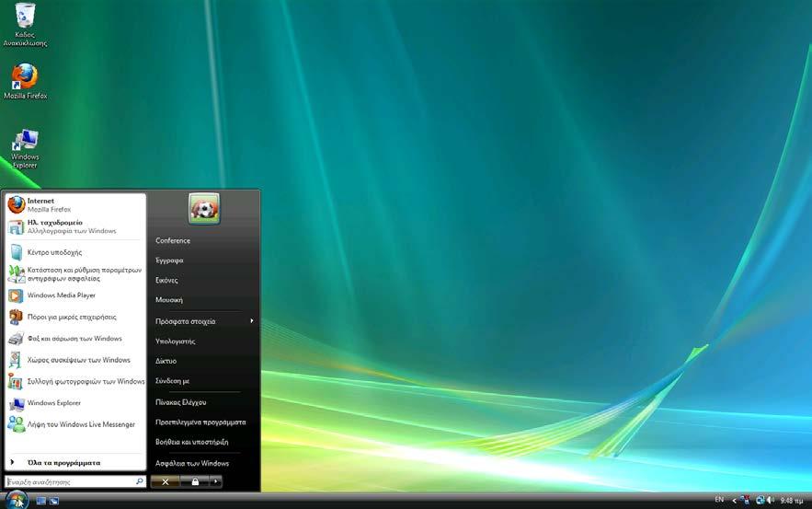Open Συλλογή φωτογραφιών των Windows
The width and height of the screenshot is (812, 509).
click(x=75, y=381)
